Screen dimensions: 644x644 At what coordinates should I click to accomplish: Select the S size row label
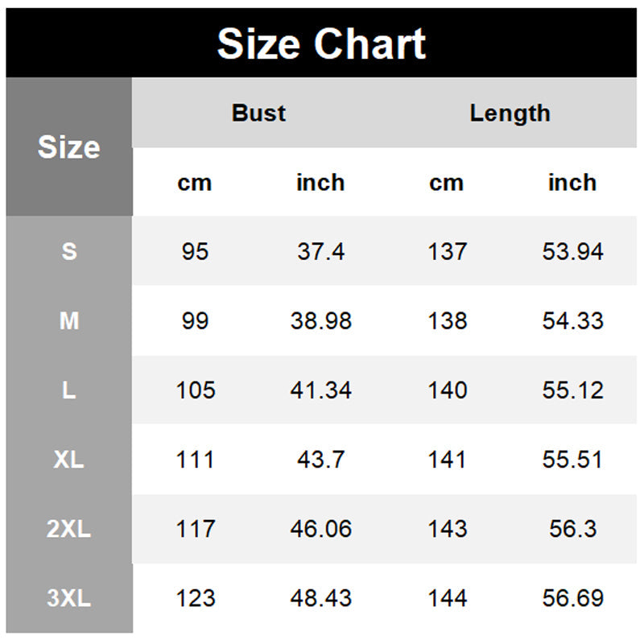(69, 250)
